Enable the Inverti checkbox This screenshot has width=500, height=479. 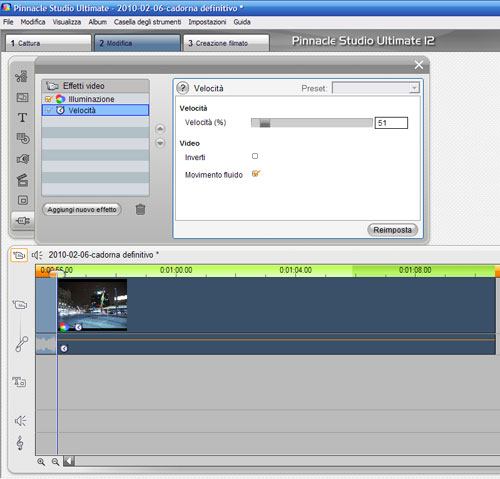tap(255, 156)
